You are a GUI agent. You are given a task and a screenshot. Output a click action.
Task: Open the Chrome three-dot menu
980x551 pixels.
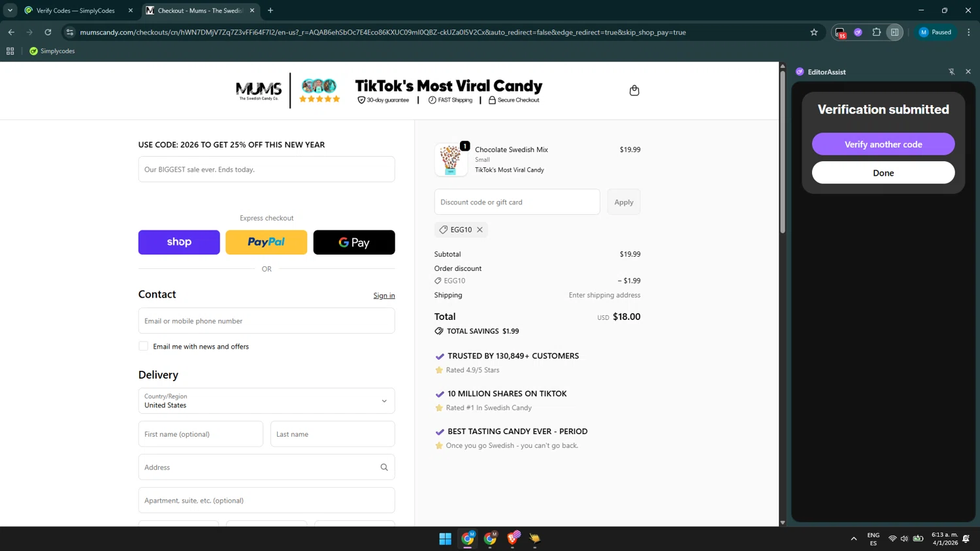point(968,32)
